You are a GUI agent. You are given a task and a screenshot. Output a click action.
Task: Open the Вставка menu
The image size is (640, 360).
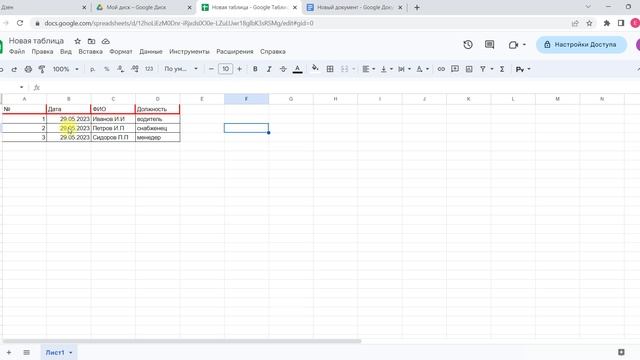click(91, 51)
